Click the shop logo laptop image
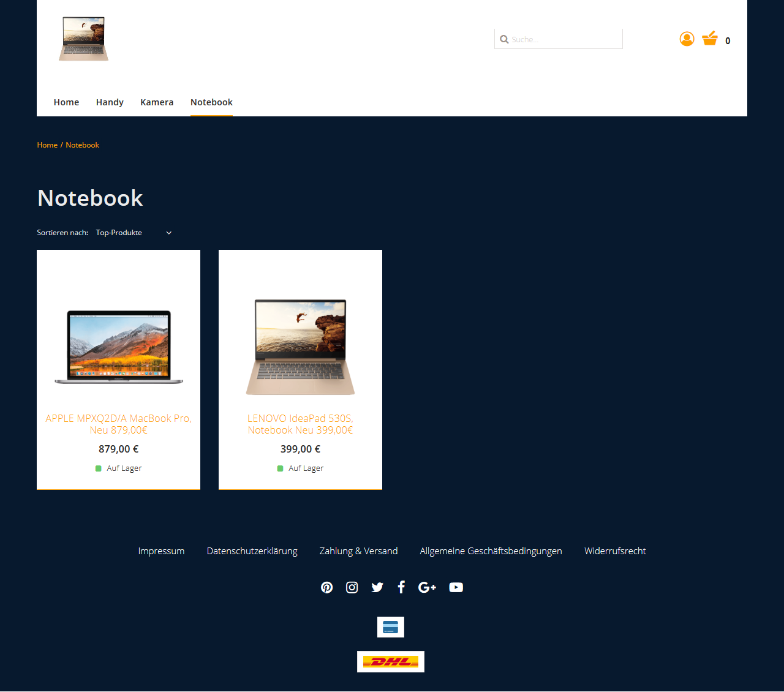Image resolution: width=784 pixels, height=692 pixels. click(x=84, y=39)
